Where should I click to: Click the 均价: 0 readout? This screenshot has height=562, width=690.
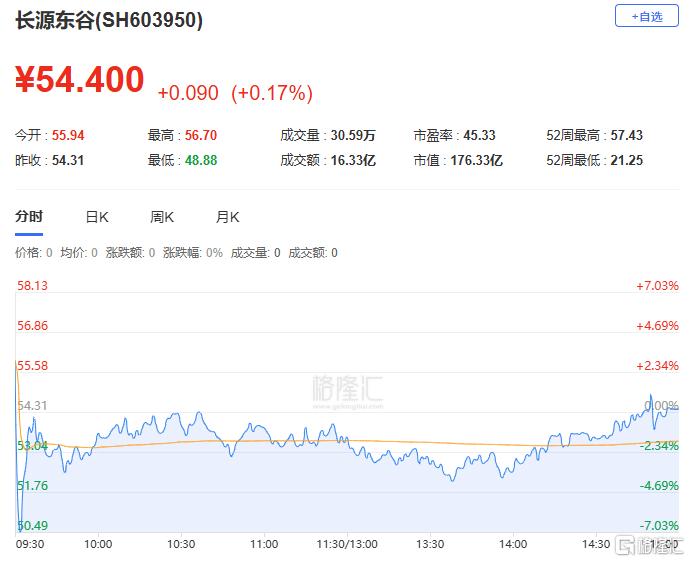click(x=79, y=253)
